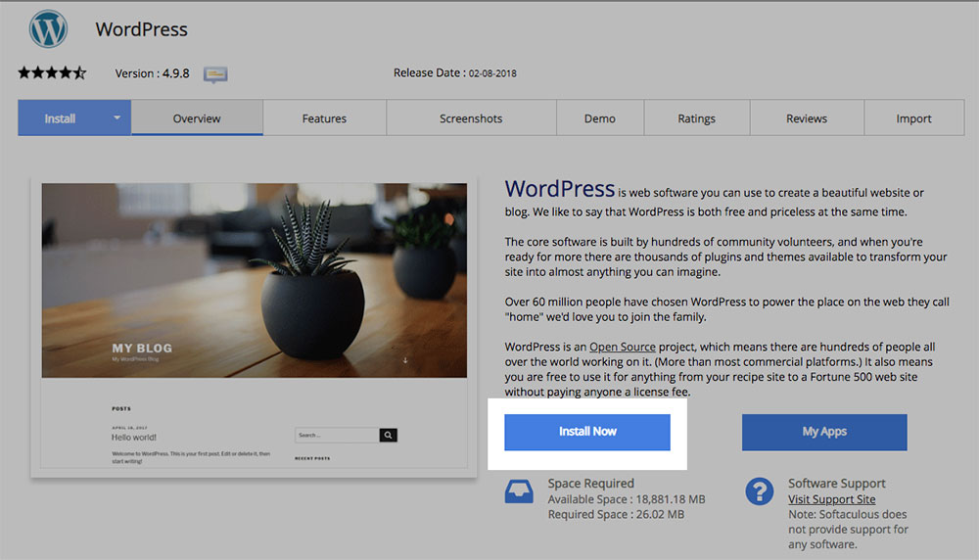Click the Software Support question mark icon
The image size is (979, 560).
click(x=759, y=491)
